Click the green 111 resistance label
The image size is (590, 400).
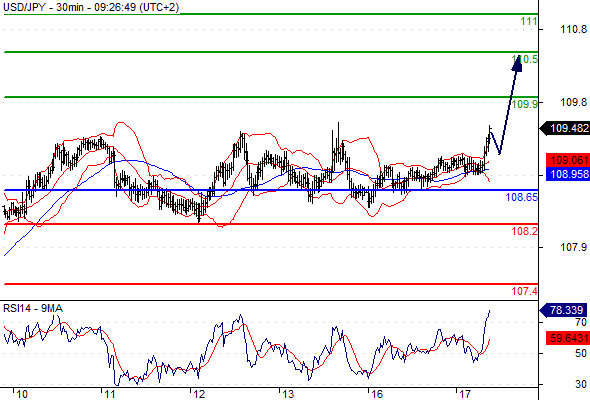point(529,21)
